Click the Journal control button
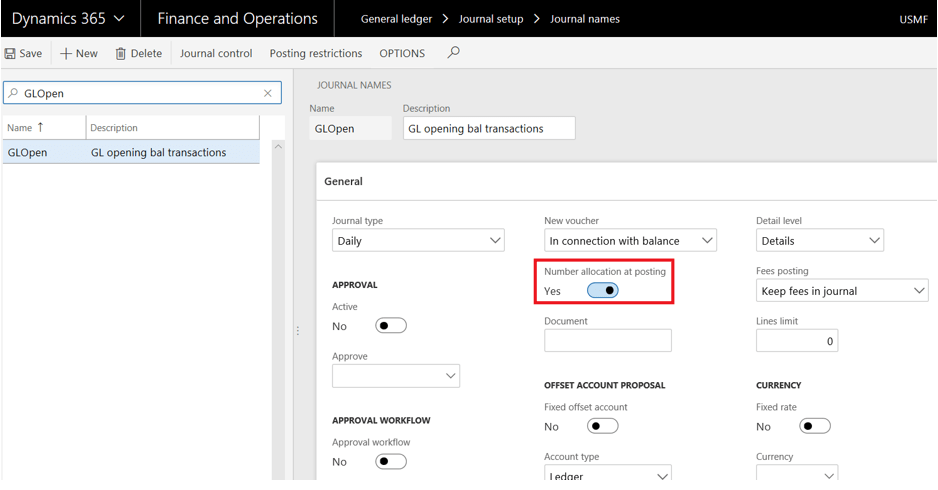Screen dimensions: 938x490 pyautogui.click(x=216, y=54)
